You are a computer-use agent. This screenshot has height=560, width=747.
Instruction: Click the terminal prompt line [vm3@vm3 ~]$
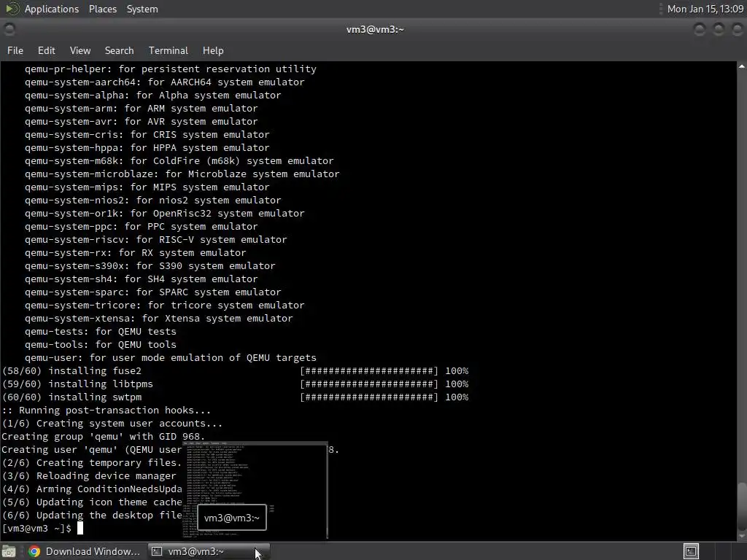pyautogui.click(x=36, y=528)
